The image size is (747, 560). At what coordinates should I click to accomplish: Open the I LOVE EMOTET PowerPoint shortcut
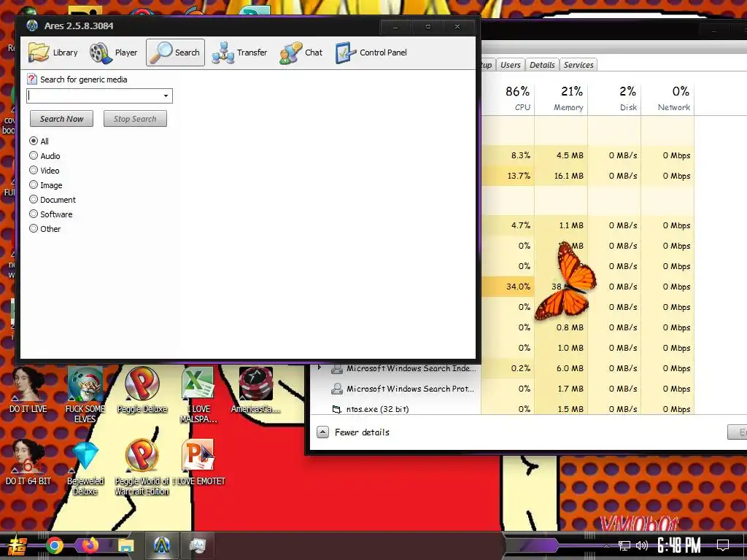[198, 462]
